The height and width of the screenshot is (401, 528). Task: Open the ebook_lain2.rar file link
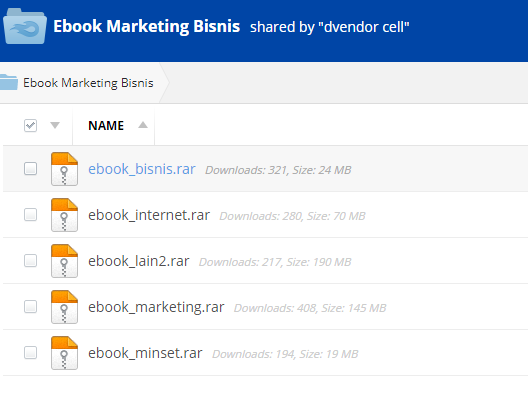[x=139, y=261]
